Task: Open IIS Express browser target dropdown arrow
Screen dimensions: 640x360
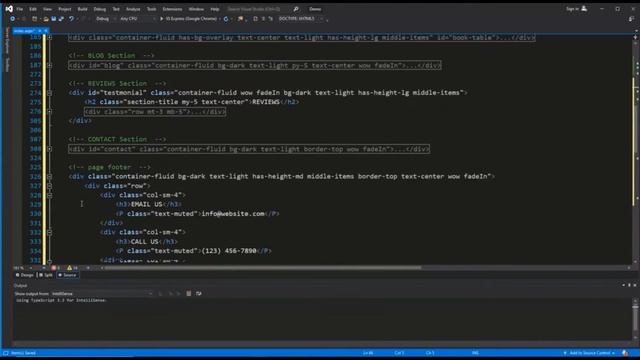Action: 220,19
